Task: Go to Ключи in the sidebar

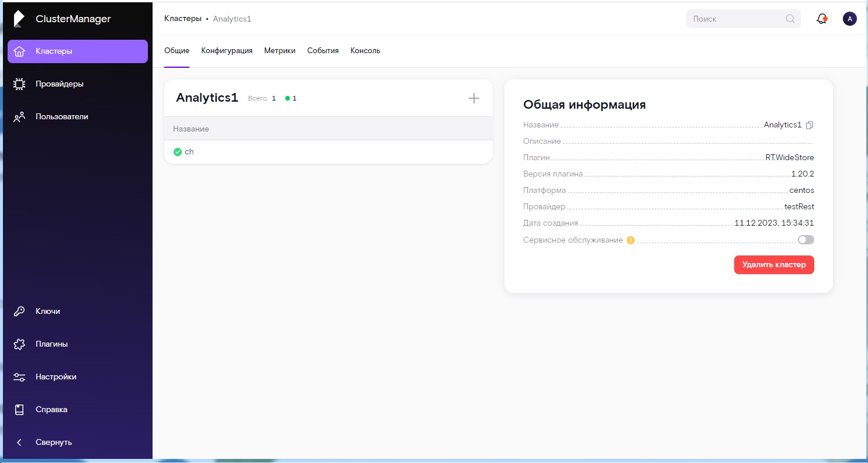Action: coord(78,311)
